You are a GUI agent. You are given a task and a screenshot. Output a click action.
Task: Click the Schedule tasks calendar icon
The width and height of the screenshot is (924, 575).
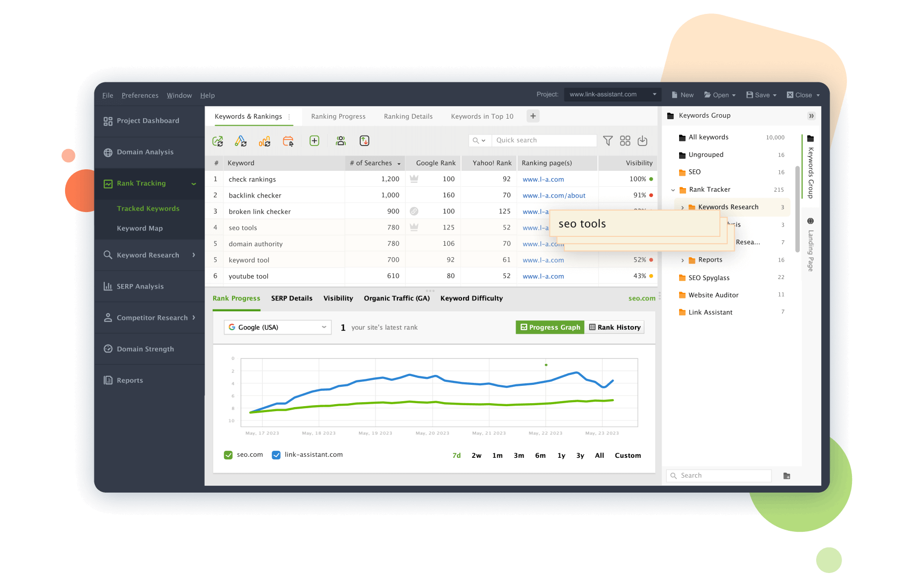(x=288, y=141)
